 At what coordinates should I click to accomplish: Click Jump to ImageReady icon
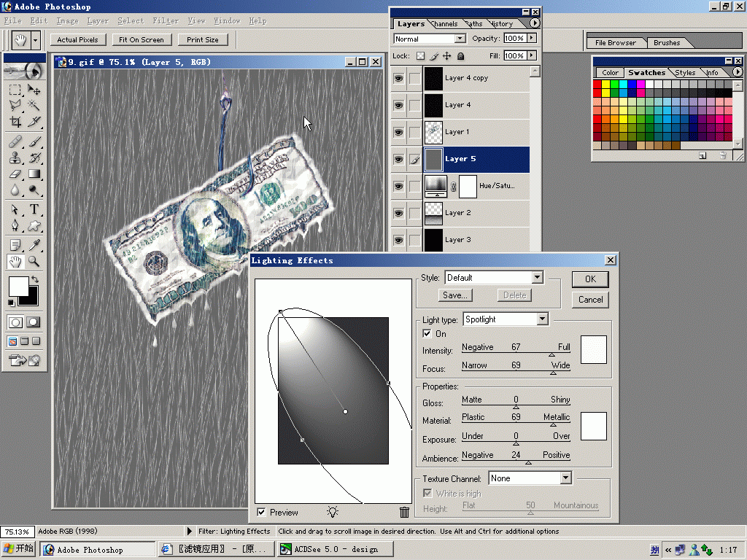(25, 360)
